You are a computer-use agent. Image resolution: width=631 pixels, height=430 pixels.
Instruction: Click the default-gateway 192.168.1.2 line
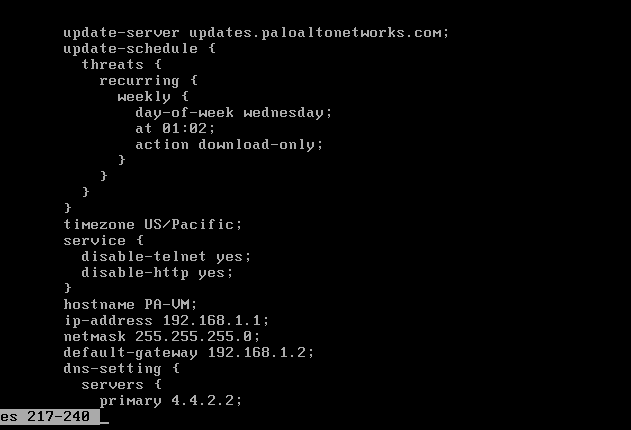[189, 352]
